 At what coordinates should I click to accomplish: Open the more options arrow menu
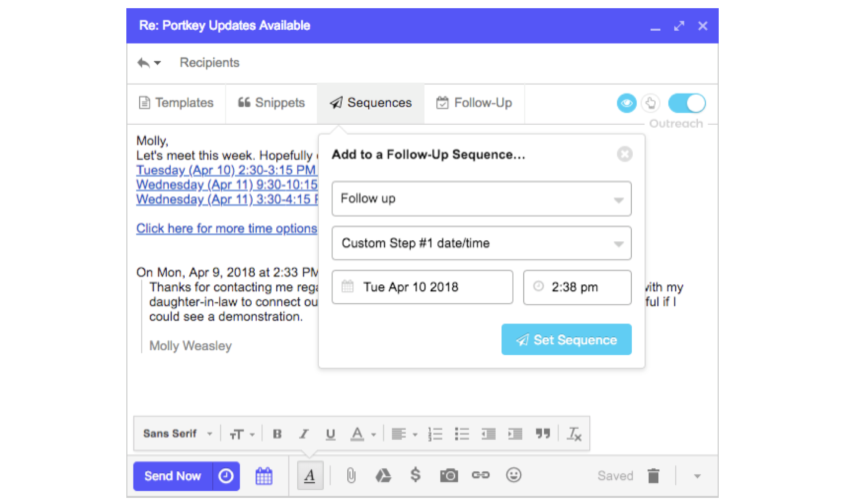point(697,476)
